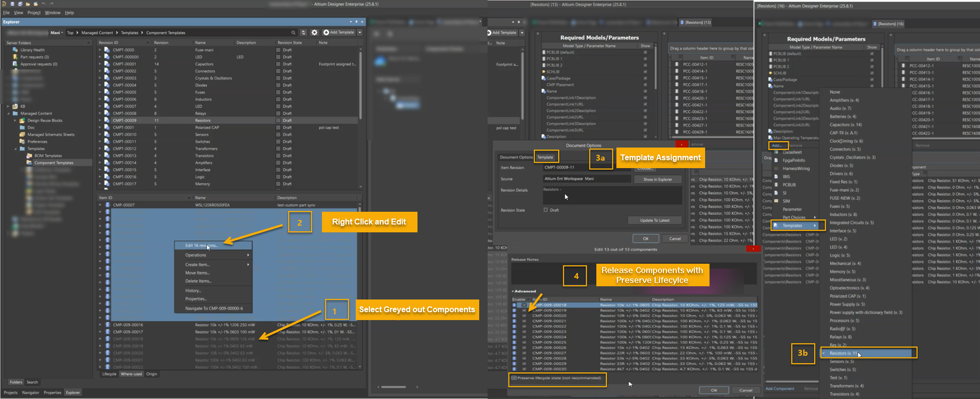This screenshot has width=980, height=399.
Task: Click the search magnifier in Explorer breadcrumb bar
Action: (x=293, y=33)
